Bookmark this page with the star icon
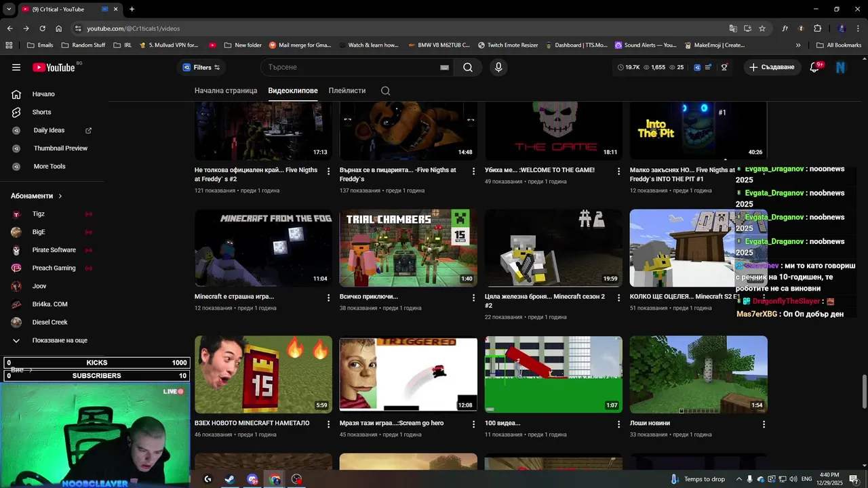 click(x=762, y=28)
